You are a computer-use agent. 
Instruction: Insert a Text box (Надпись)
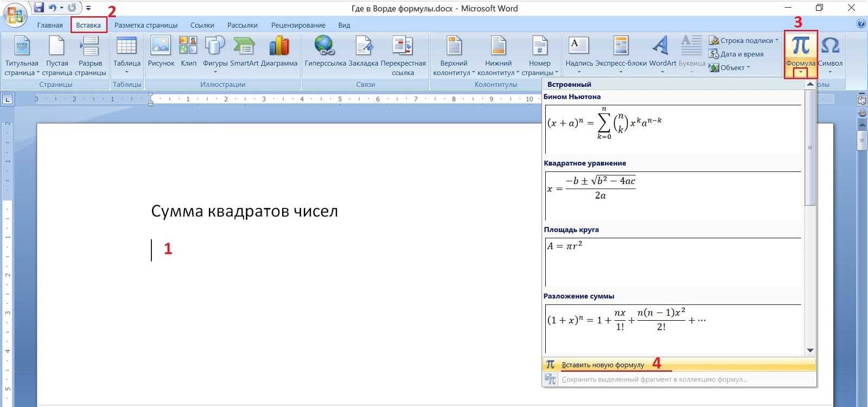tap(579, 55)
